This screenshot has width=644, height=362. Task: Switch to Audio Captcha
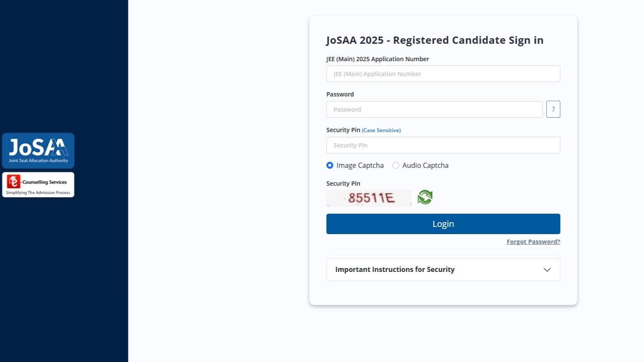396,165
